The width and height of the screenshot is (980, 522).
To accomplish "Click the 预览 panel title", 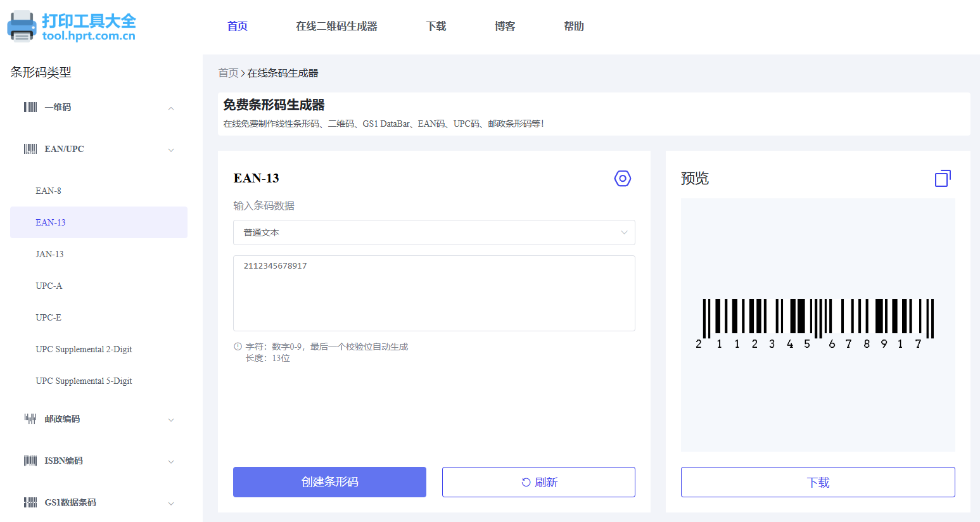I will click(695, 179).
